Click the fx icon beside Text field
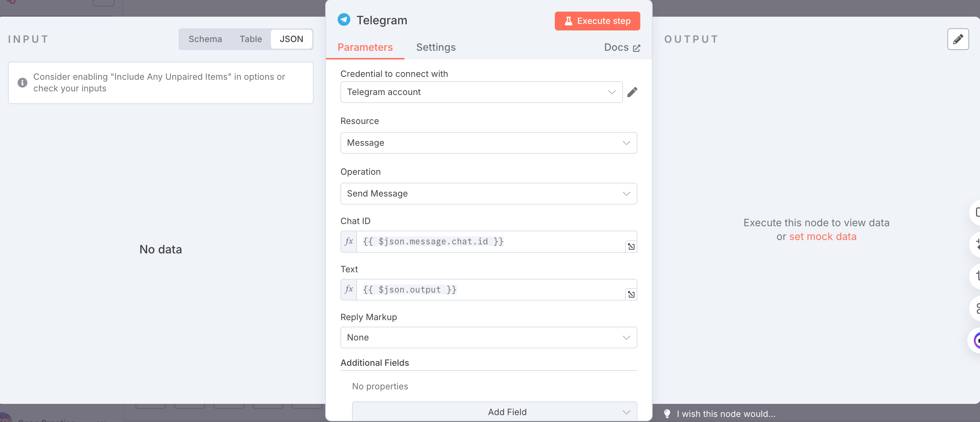The height and width of the screenshot is (422, 980). click(348, 289)
